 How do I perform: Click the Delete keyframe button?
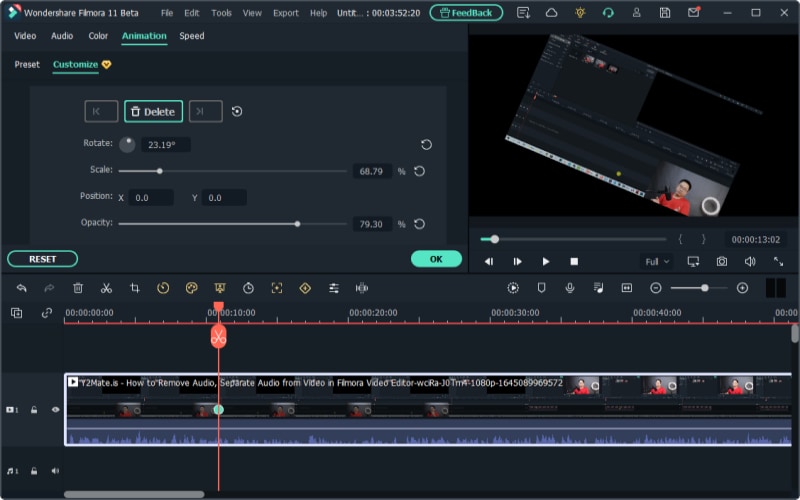154,111
